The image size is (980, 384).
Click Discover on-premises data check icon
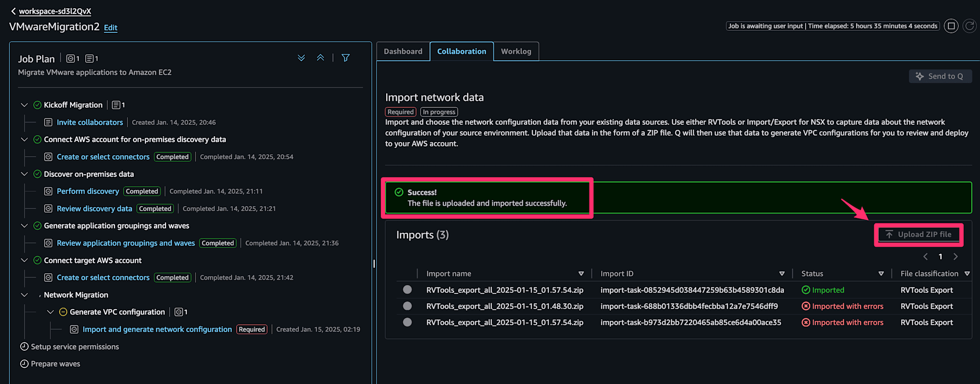coord(37,174)
